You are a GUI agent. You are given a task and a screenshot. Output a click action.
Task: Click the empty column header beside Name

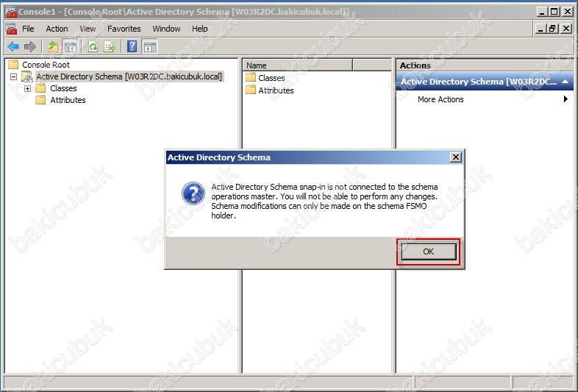click(372, 65)
